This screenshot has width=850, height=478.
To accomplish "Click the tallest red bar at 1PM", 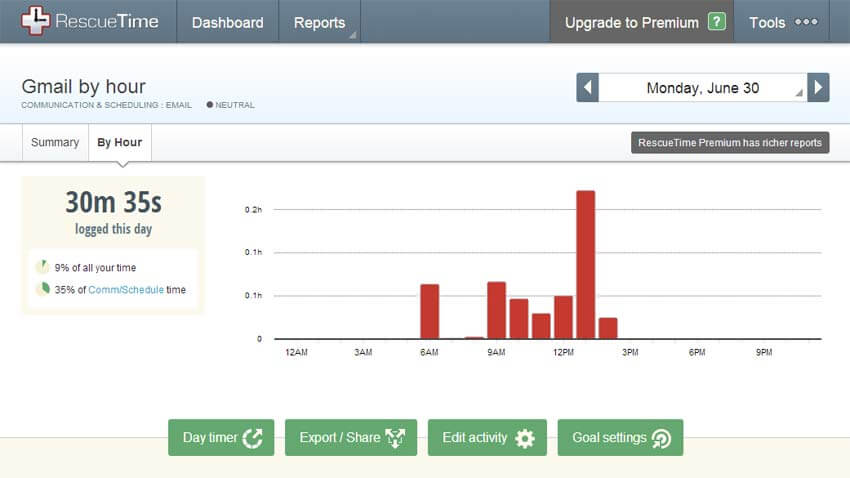I will coord(585,264).
